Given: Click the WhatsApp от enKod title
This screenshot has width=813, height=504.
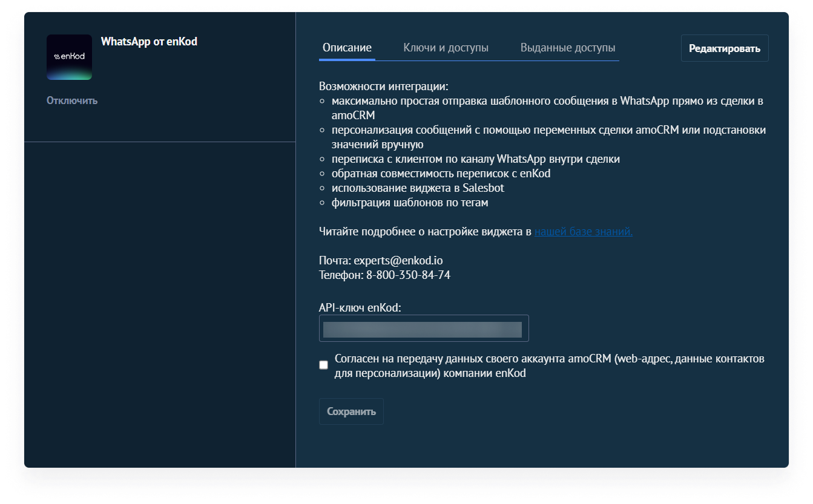Looking at the screenshot, I should [x=149, y=42].
